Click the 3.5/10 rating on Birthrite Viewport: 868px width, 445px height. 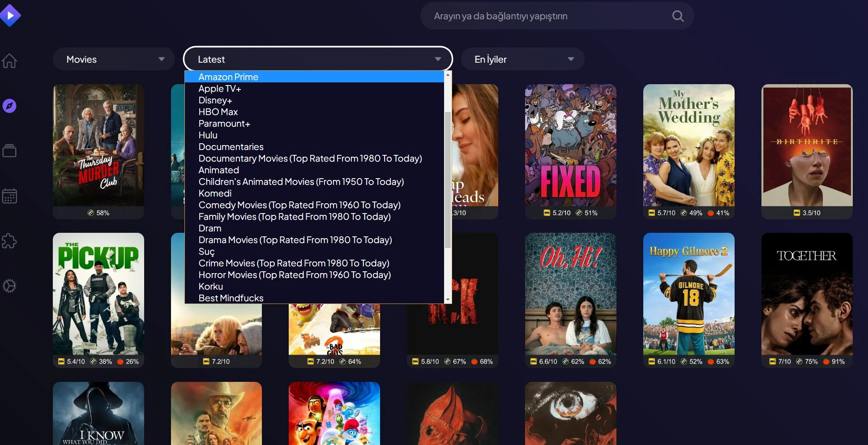pyautogui.click(x=812, y=213)
